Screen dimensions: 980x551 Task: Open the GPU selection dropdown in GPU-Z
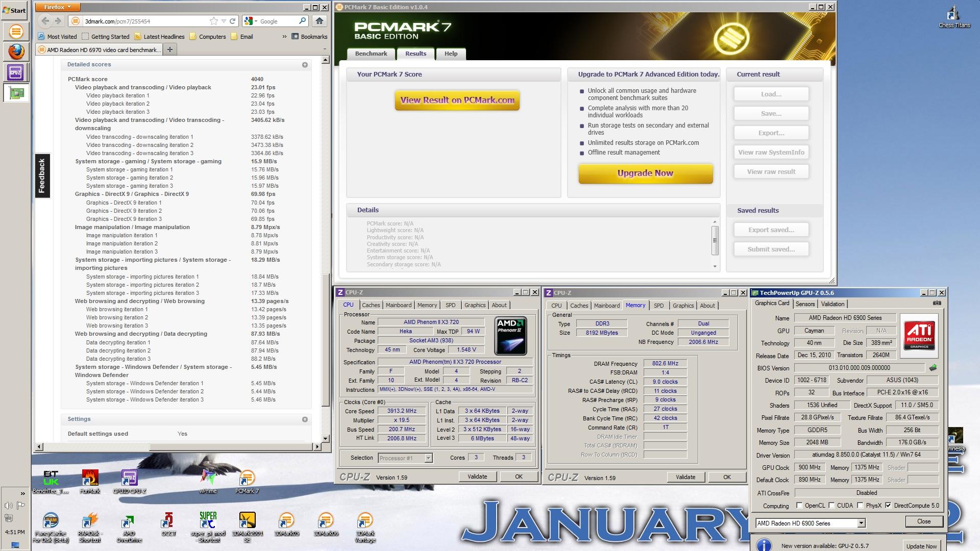point(861,523)
